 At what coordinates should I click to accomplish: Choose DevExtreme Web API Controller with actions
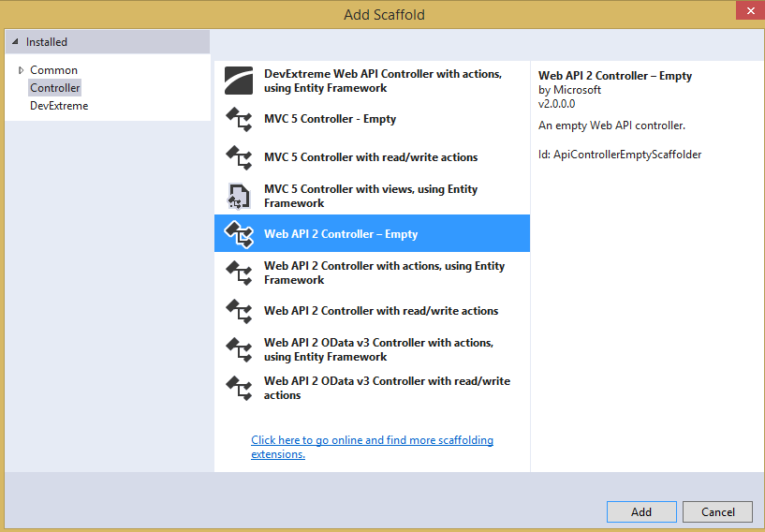pos(372,81)
